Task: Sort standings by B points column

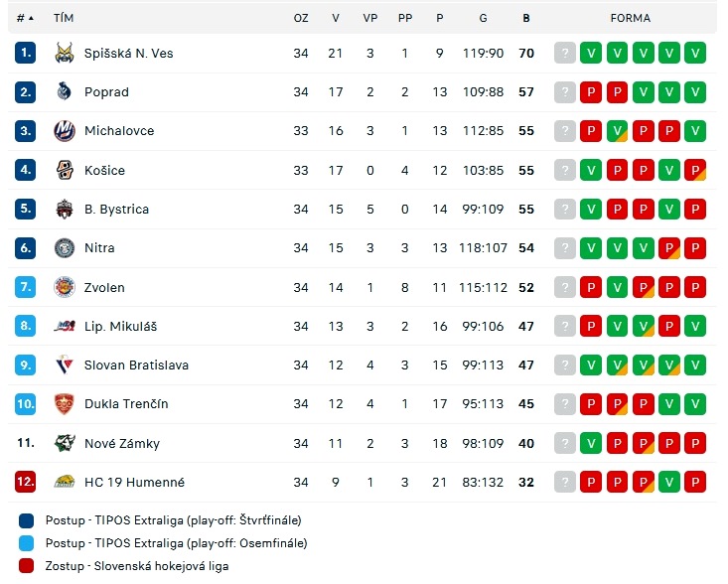Action: pos(526,18)
